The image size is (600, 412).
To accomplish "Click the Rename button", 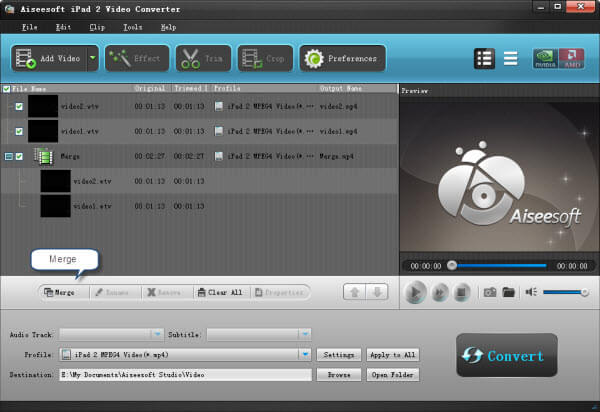I will coord(112,293).
